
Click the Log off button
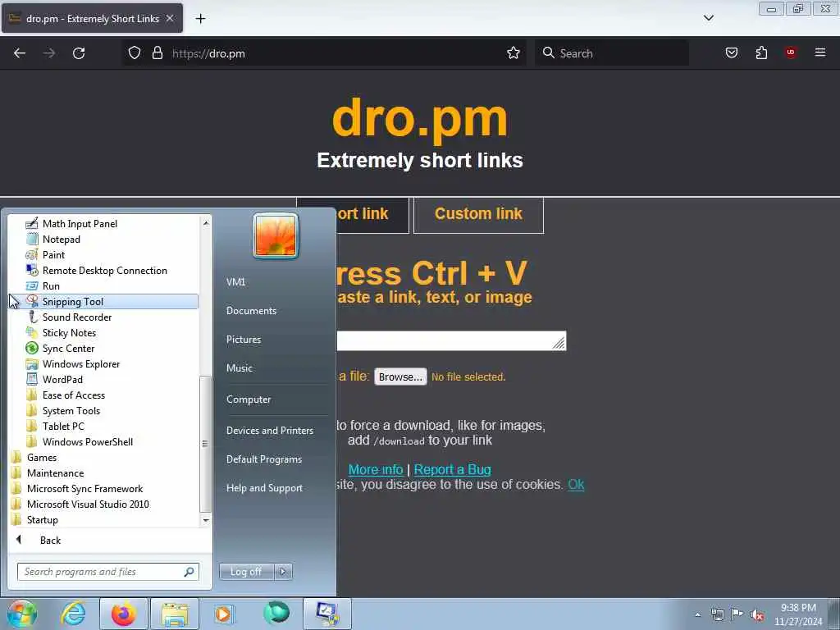pyautogui.click(x=246, y=572)
